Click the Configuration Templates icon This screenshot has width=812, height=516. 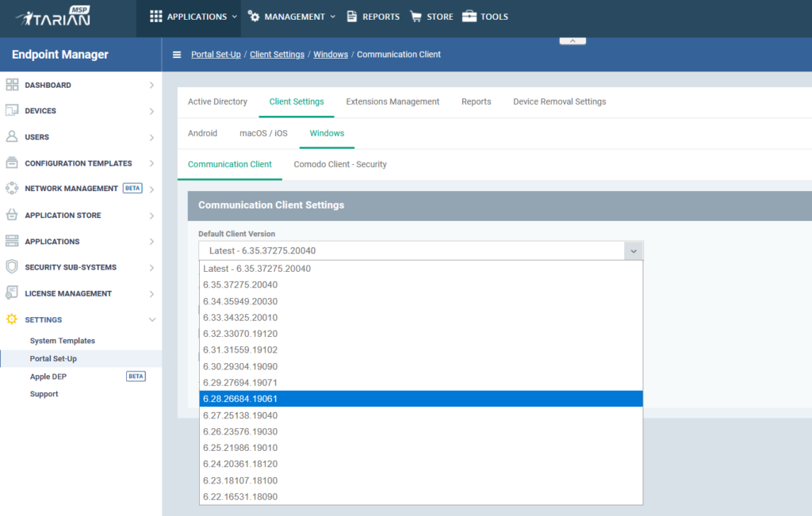click(x=12, y=163)
